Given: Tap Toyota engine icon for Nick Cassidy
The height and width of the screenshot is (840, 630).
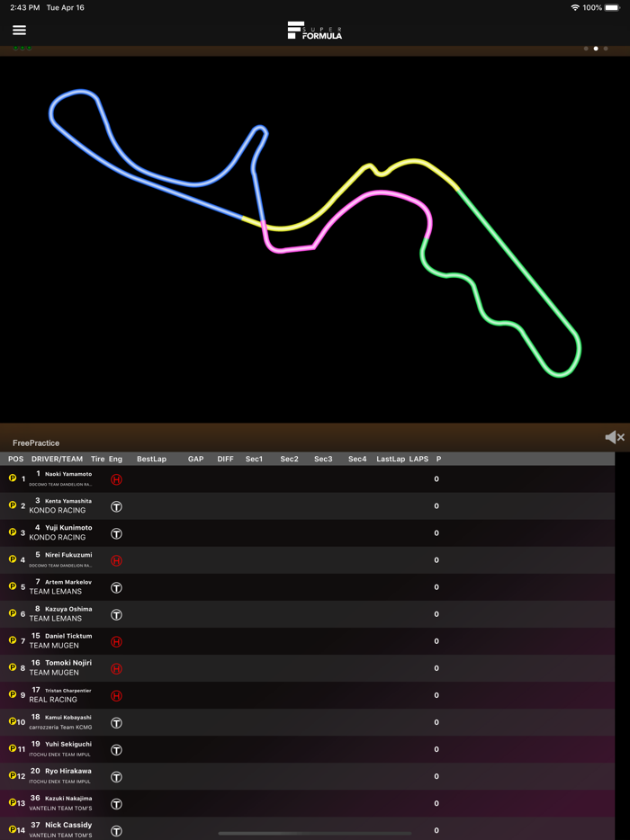Looking at the screenshot, I should point(116,831).
